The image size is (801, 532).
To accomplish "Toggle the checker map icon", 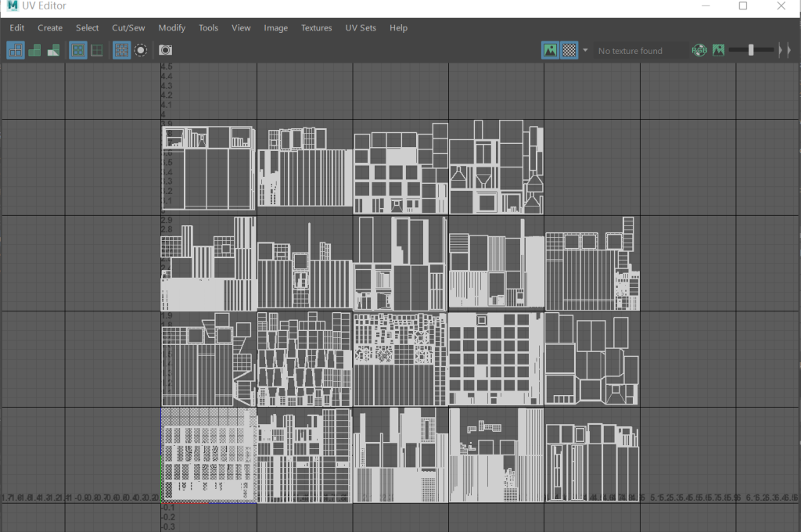I will click(x=569, y=50).
